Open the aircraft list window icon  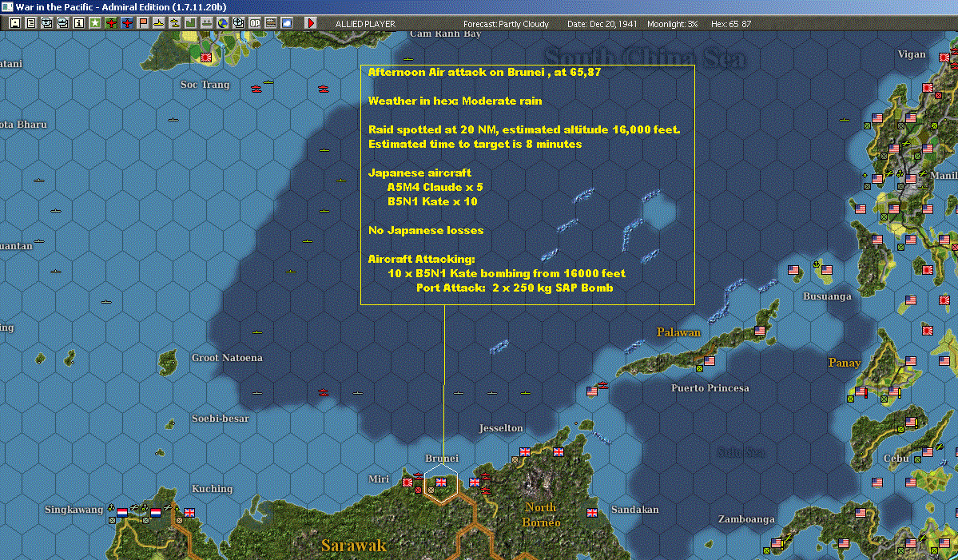(47, 23)
